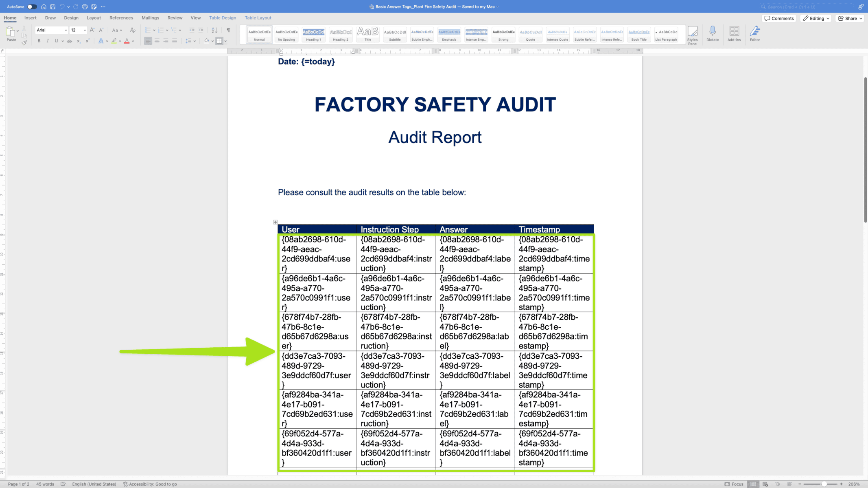The height and width of the screenshot is (488, 868).
Task: Open the References ribbon tab
Action: (121, 18)
